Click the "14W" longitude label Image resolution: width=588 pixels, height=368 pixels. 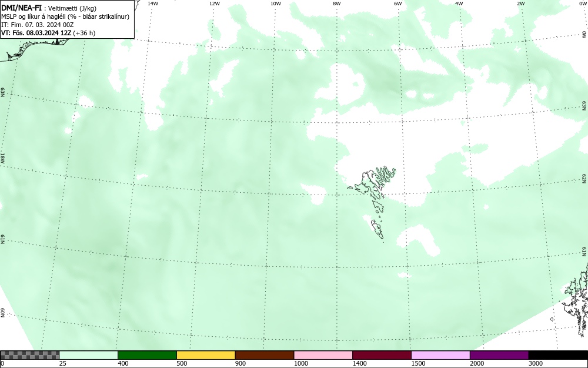coord(153,4)
